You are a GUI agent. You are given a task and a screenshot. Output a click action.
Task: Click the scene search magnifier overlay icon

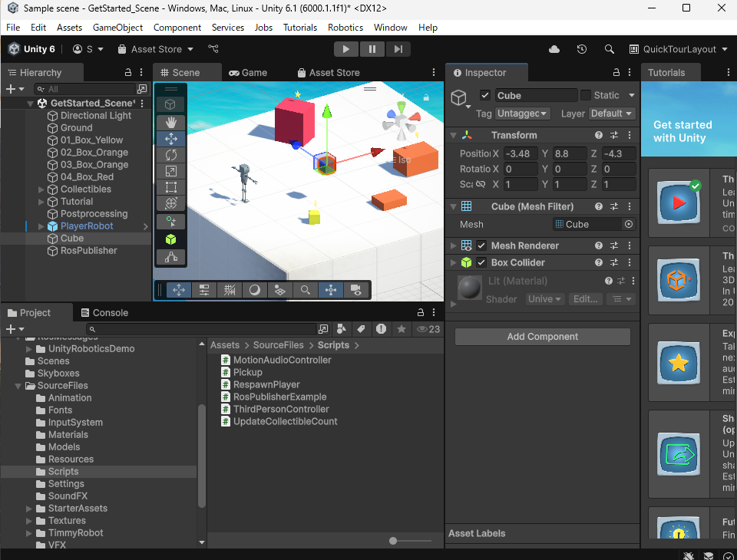click(x=305, y=290)
